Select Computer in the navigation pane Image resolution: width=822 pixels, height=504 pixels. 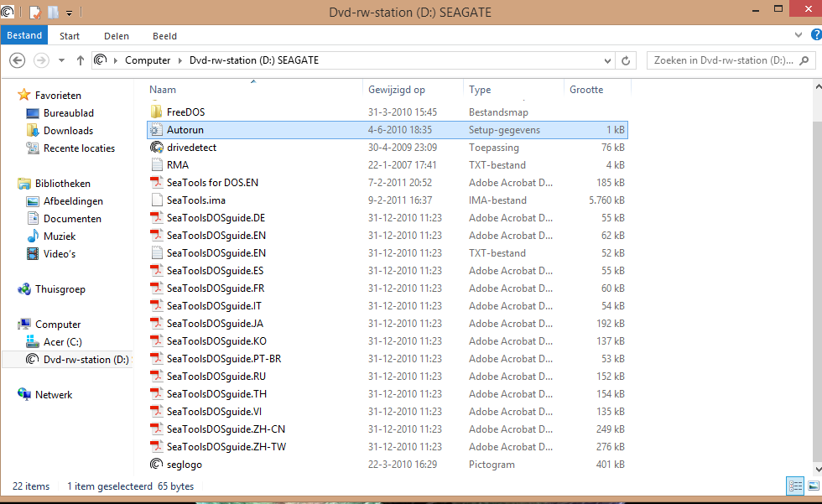click(58, 325)
